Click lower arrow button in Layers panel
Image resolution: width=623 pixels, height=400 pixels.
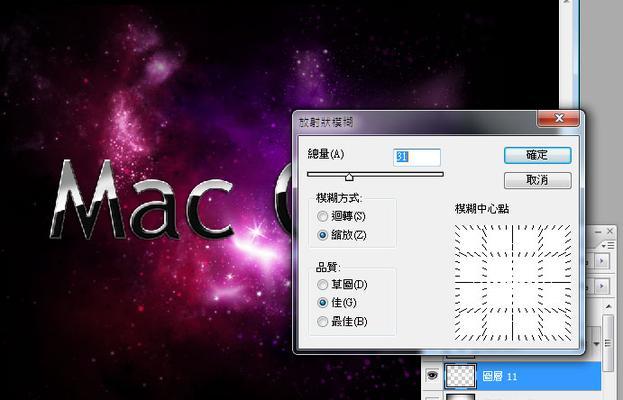(x=602, y=286)
